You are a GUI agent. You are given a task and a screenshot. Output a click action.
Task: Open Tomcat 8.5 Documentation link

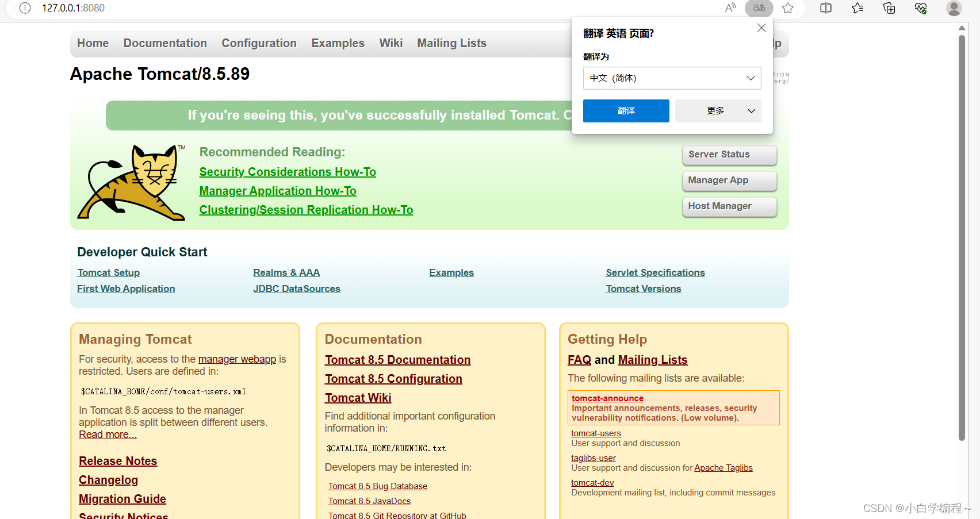[x=397, y=360]
